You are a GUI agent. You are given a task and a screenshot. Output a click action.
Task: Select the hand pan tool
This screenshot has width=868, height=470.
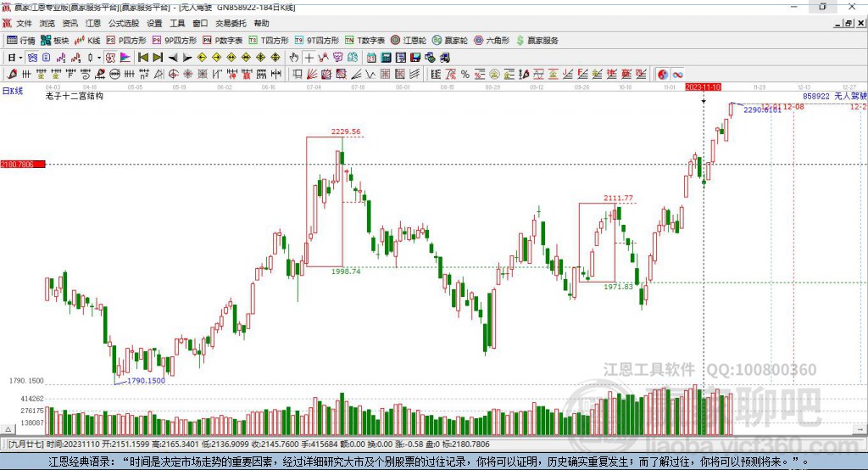click(x=294, y=58)
